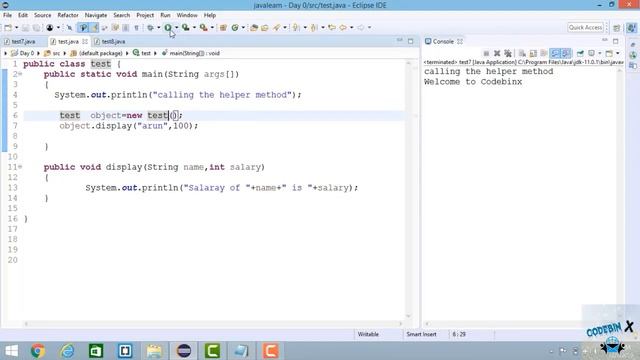The image size is (640, 360).
Task: Open the Refactor menu
Action: [x=68, y=15]
